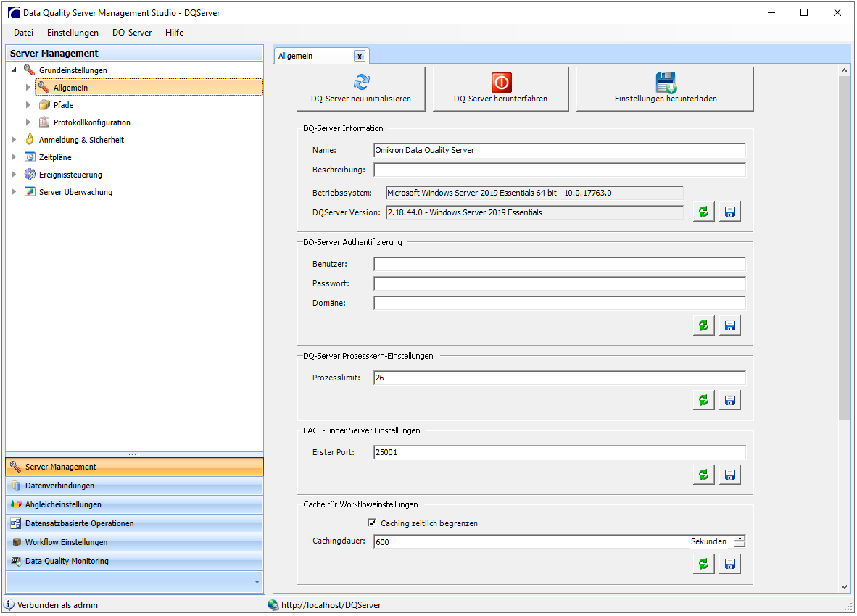
Task: Reload Prozesskern-Einstellungen with green refresh icon
Action: [x=703, y=400]
